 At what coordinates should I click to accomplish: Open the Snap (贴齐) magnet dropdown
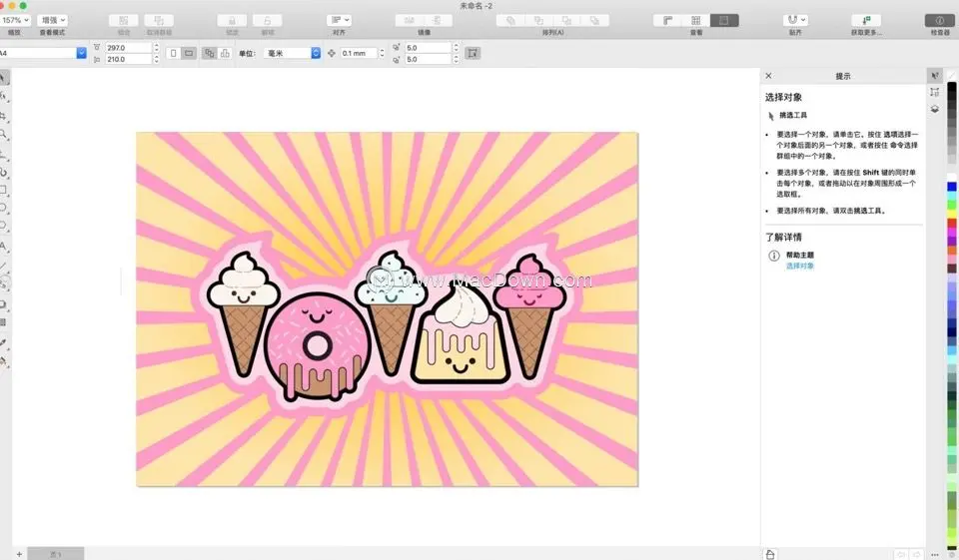coord(795,20)
